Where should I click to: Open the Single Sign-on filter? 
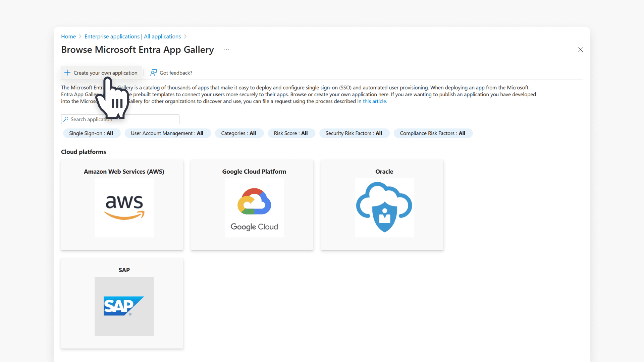point(91,133)
